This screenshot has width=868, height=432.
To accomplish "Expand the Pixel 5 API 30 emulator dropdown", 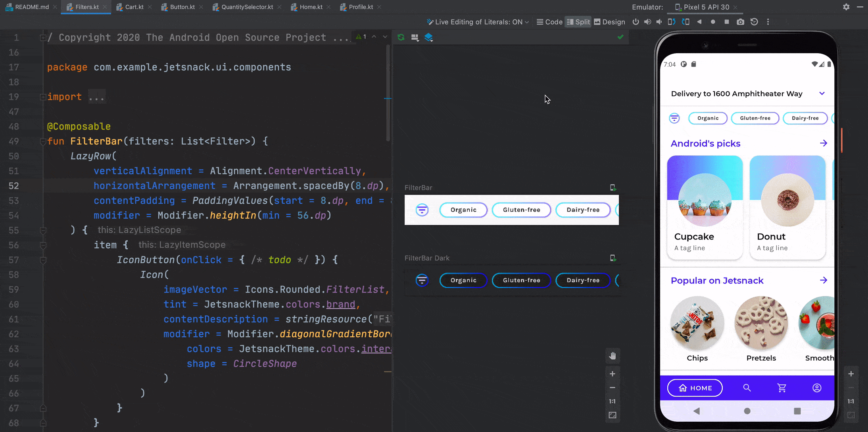I will coord(706,7).
